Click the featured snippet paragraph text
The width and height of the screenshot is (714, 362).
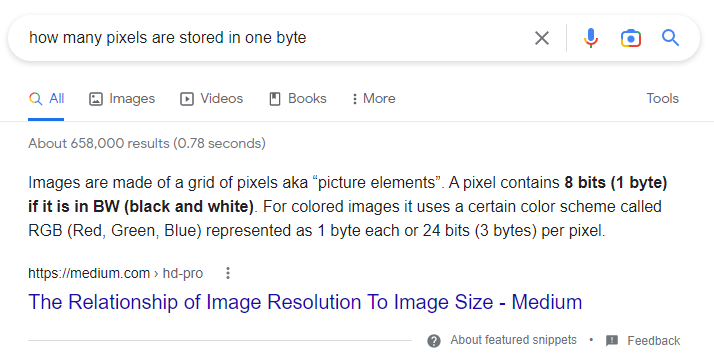click(348, 206)
